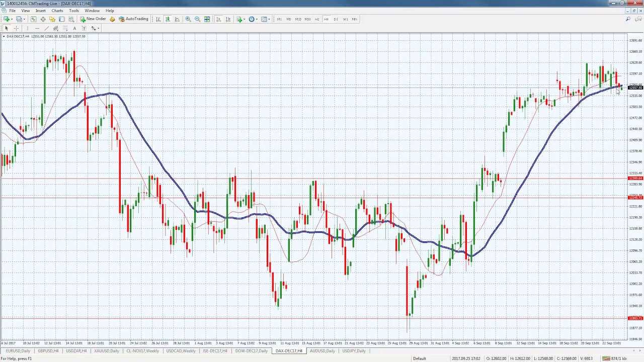Open the Profiles icon in toolbar
This screenshot has width=644, height=362.
tap(19, 19)
